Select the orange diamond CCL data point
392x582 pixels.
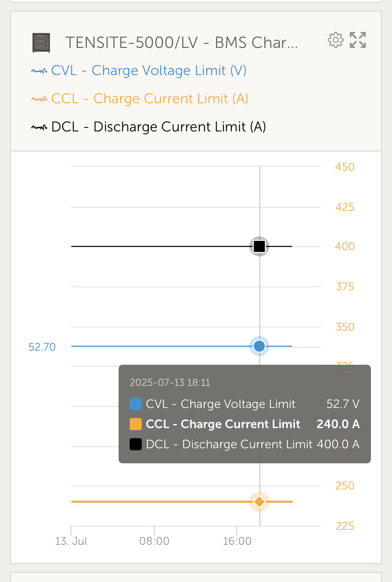pos(259,502)
